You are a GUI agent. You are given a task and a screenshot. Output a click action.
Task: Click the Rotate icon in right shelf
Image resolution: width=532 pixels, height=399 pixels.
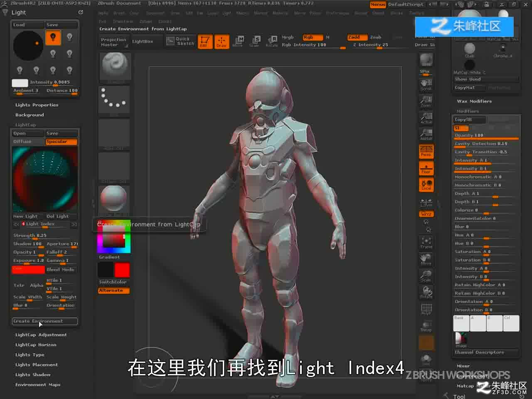click(426, 292)
